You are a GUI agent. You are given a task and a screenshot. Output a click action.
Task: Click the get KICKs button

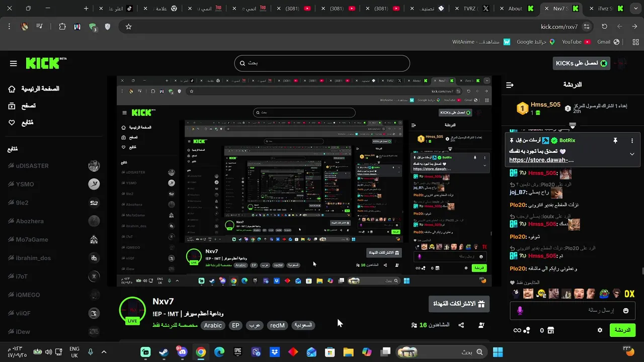(581, 63)
